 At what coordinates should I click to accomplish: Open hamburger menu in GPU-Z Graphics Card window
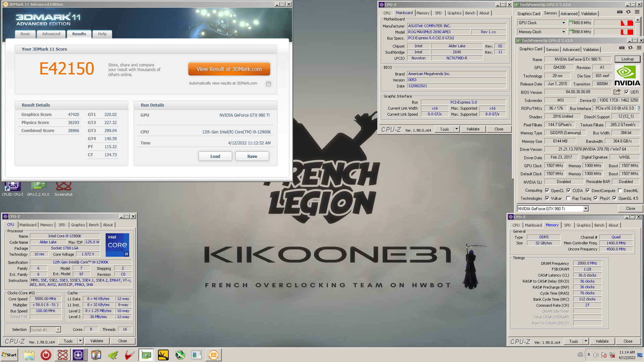[x=639, y=48]
